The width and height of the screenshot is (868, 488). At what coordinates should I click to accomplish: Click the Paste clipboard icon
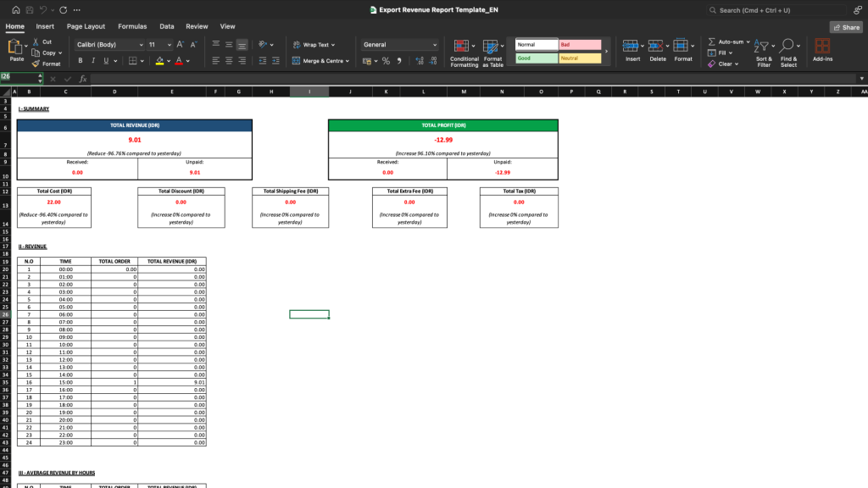coord(15,47)
